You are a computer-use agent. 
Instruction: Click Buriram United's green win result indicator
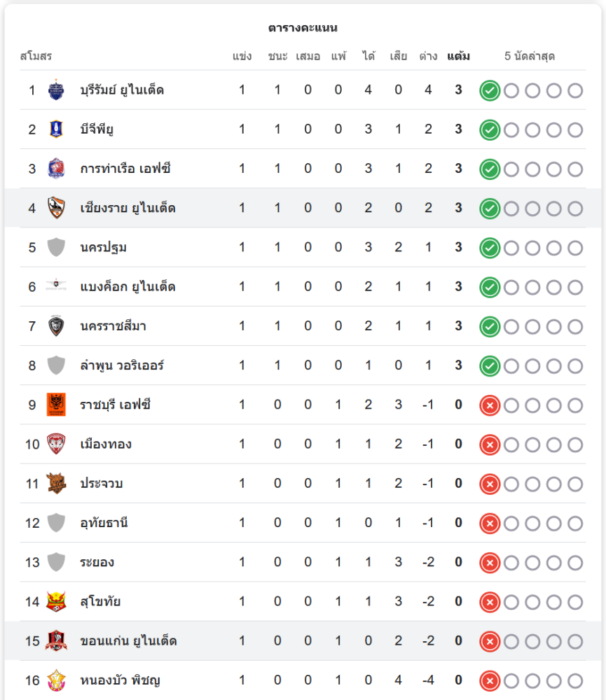(490, 90)
